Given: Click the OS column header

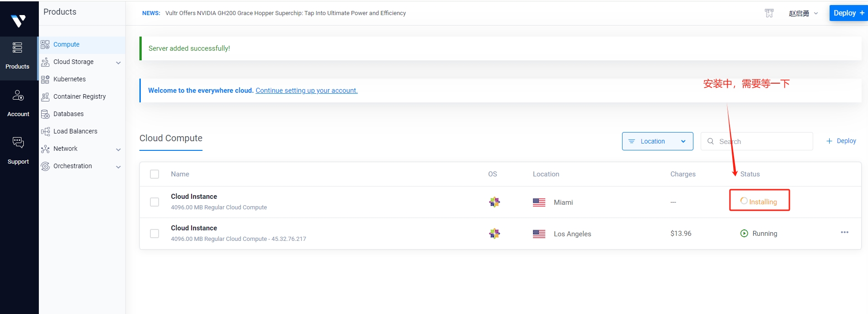Looking at the screenshot, I should tap(492, 174).
